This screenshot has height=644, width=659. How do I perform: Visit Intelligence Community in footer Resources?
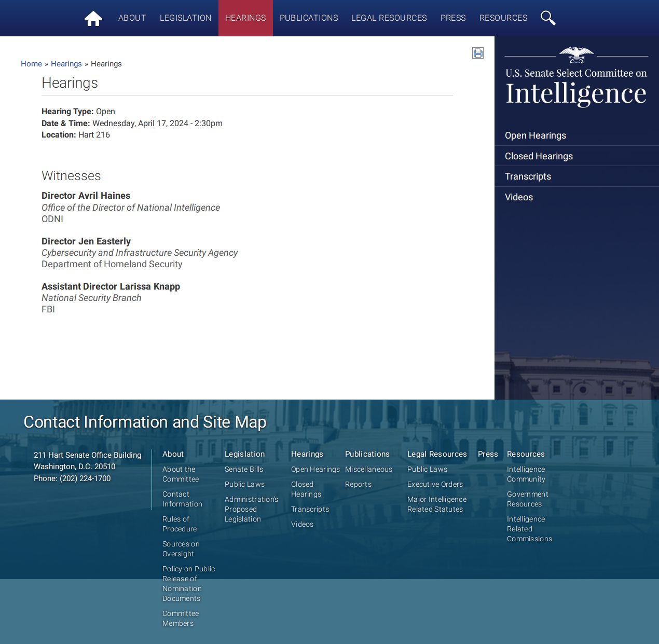click(526, 474)
